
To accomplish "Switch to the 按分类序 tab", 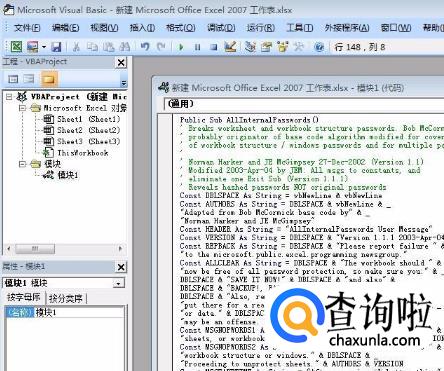I will pos(66,298).
